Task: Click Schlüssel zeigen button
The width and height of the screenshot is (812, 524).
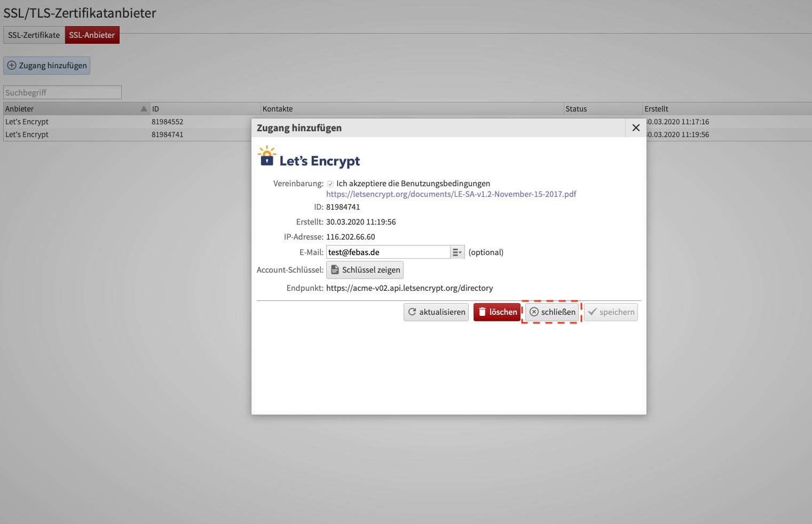Action: click(365, 270)
